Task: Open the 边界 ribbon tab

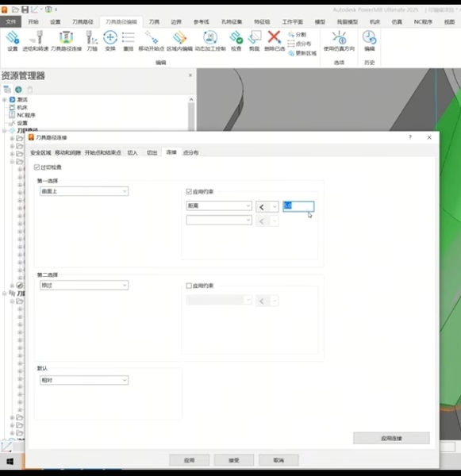Action: [176, 22]
